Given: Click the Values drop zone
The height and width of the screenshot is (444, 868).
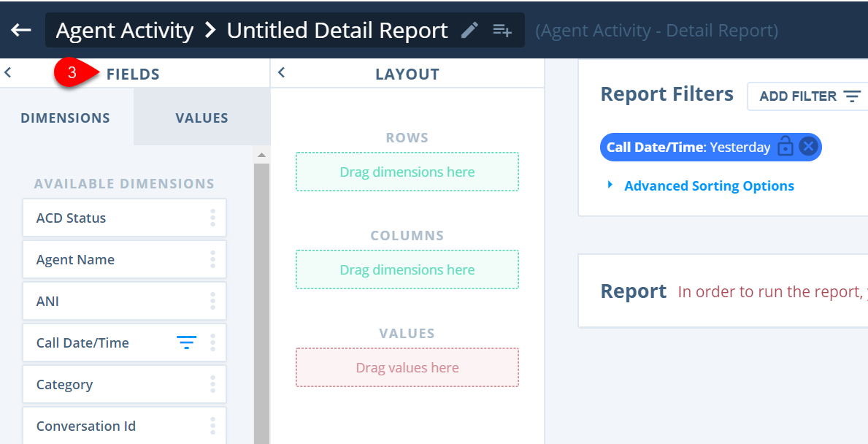Looking at the screenshot, I should 407,367.
